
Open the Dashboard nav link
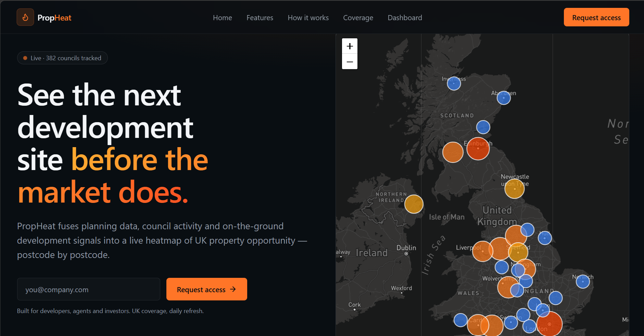click(x=405, y=18)
